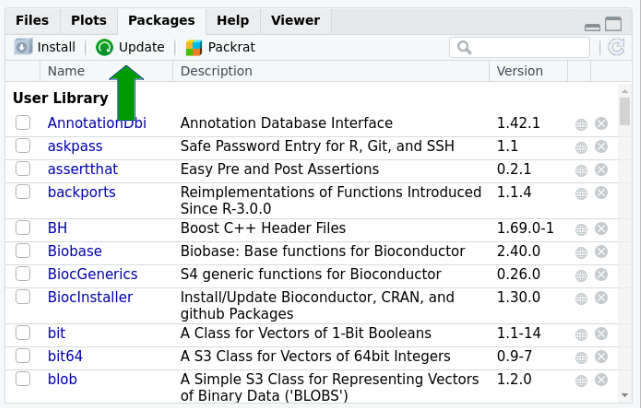
Task: Check the BiocGenerics package checkbox
Action: click(23, 273)
